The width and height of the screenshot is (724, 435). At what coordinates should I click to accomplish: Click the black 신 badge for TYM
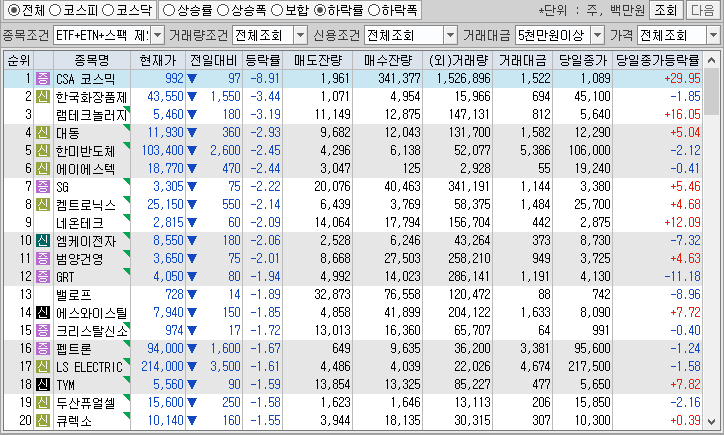pyautogui.click(x=43, y=385)
